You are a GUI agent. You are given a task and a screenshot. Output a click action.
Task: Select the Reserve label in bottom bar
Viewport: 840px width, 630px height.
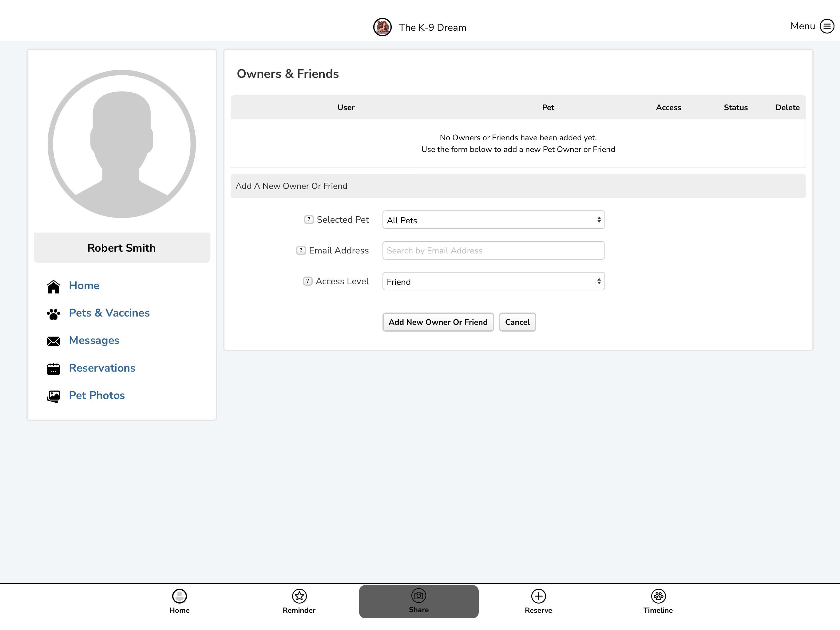(538, 610)
